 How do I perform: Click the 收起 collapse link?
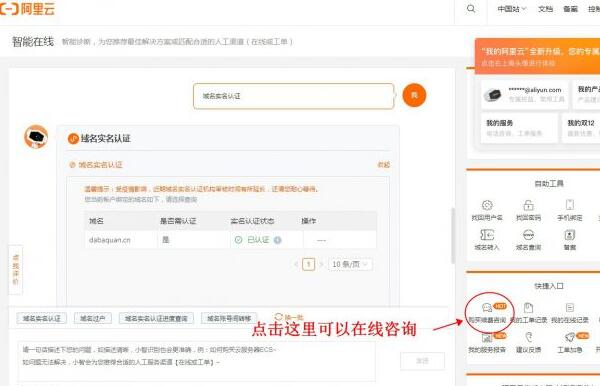[x=383, y=164]
